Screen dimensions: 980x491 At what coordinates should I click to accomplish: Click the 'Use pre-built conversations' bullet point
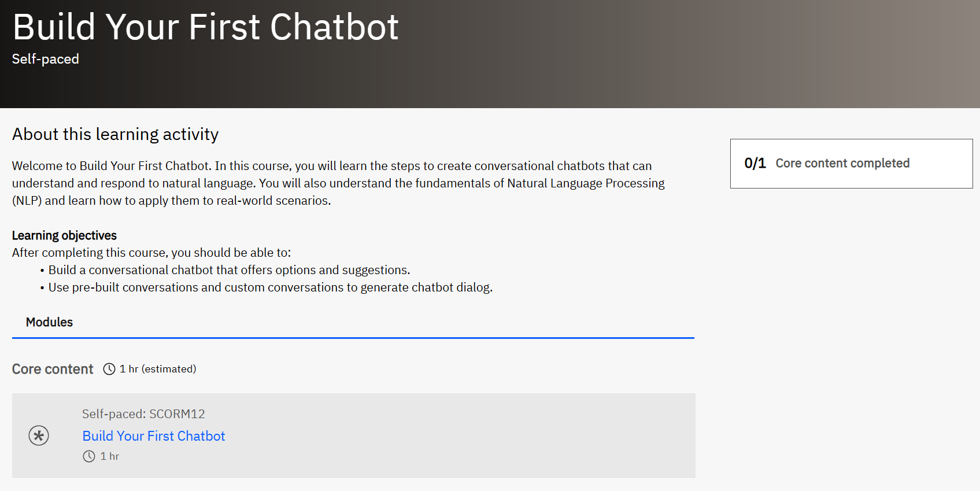click(270, 287)
